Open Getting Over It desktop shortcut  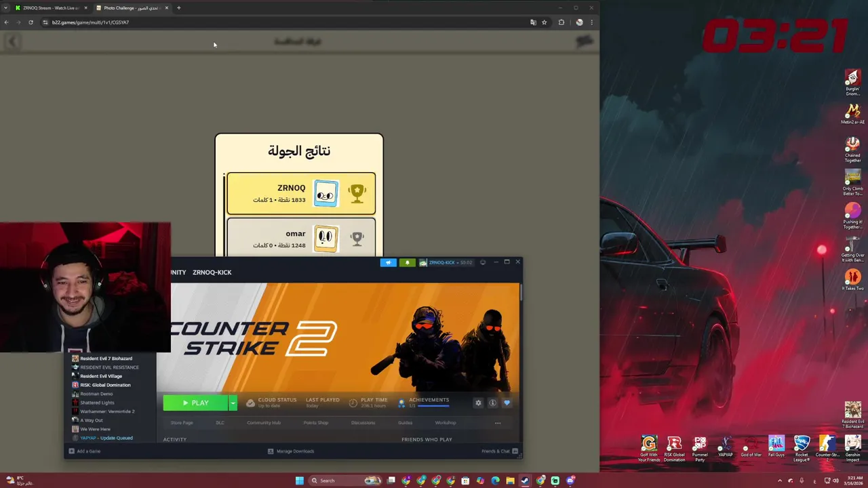pyautogui.click(x=852, y=249)
